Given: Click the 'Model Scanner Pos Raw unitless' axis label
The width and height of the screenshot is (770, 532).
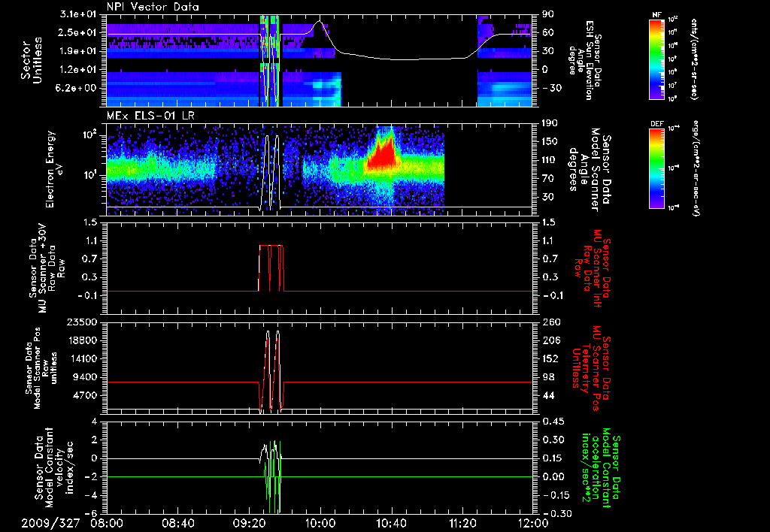Looking at the screenshot, I should pyautogui.click(x=41, y=368).
